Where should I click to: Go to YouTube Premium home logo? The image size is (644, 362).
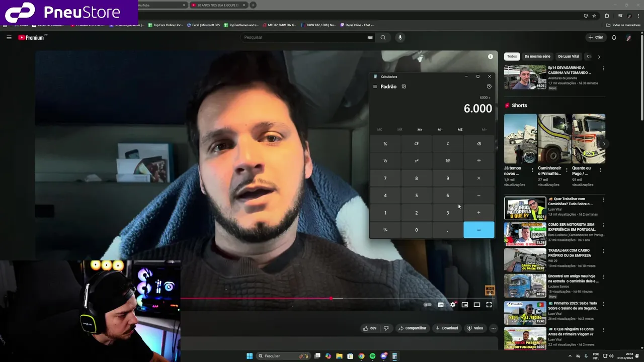(x=32, y=37)
